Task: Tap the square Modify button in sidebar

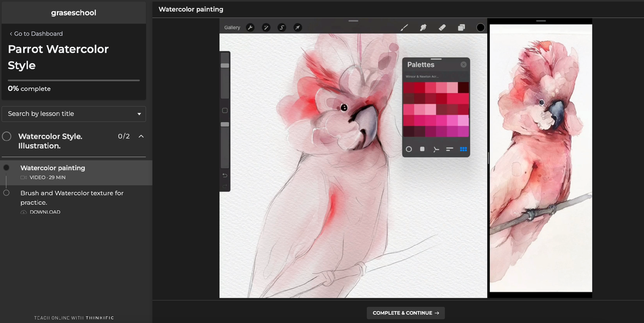Action: coord(225,111)
